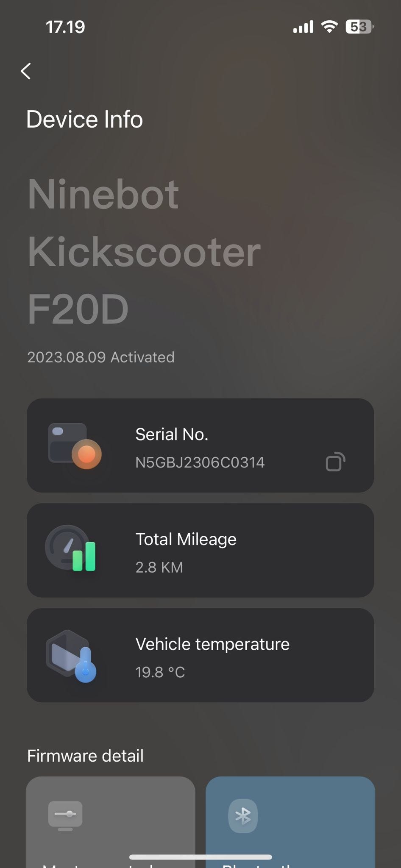The width and height of the screenshot is (401, 868).
Task: Go back using the left chevron
Action: 26,71
